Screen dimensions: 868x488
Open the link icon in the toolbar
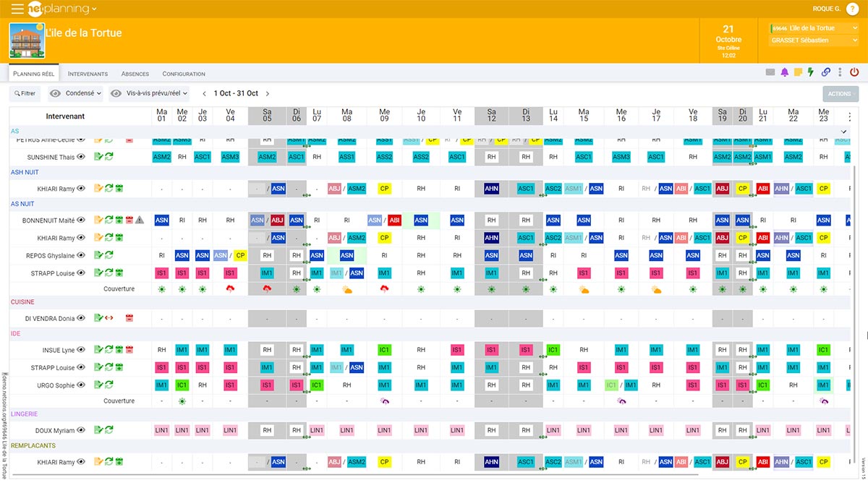pyautogui.click(x=826, y=71)
